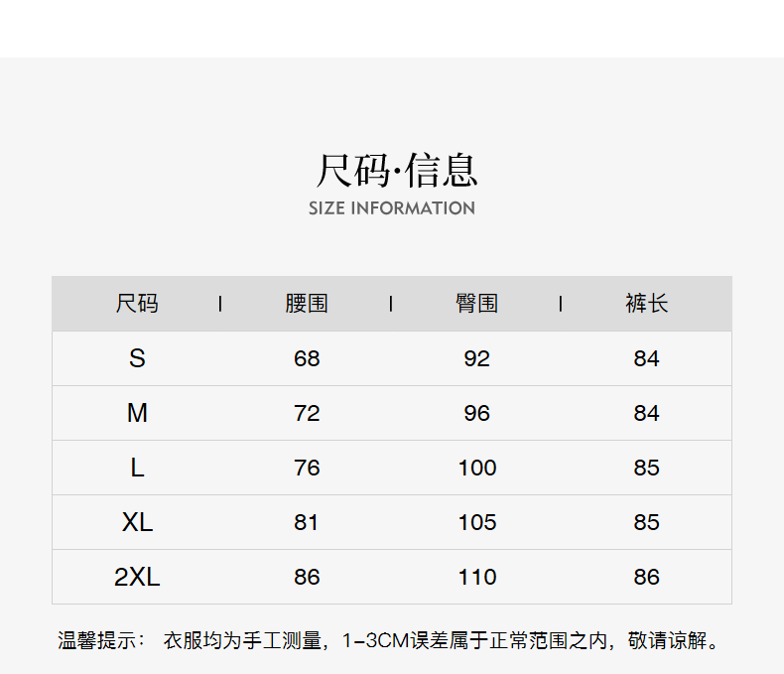
Task: Click the M size row label
Action: 137,413
